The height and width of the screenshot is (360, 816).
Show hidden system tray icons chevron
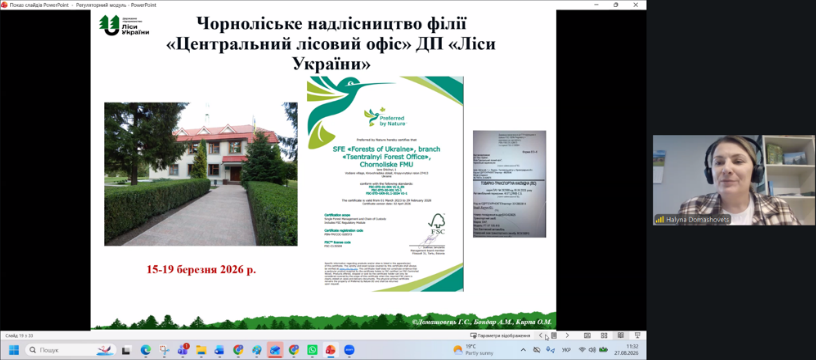523,350
